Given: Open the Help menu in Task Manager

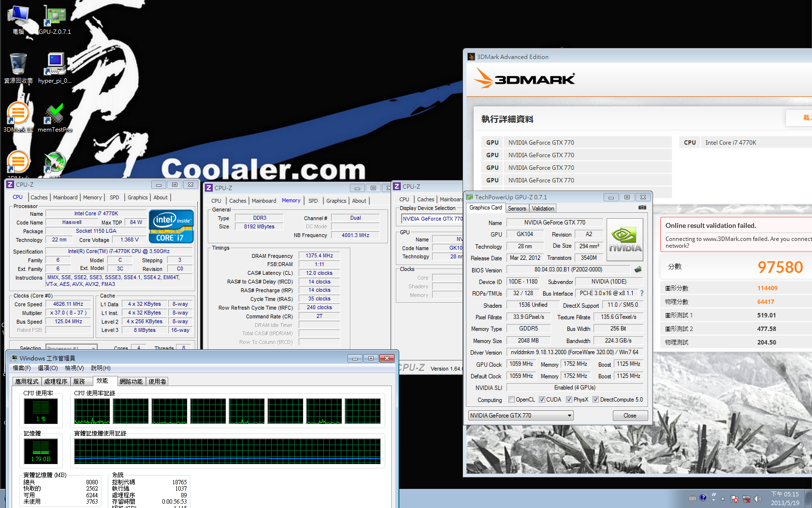Looking at the screenshot, I should 101,368.
